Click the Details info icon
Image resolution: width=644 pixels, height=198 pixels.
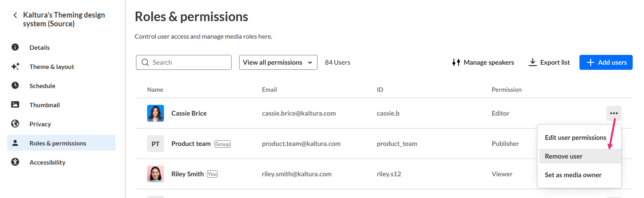15,47
